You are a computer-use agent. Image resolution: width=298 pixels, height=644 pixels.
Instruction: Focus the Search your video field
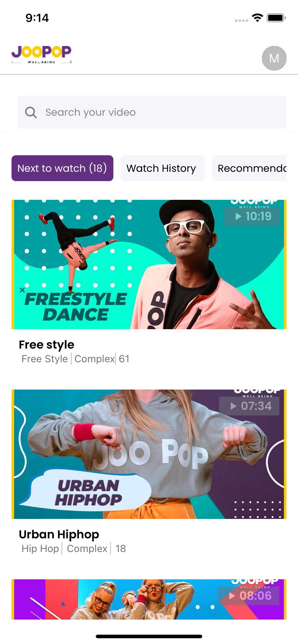point(152,112)
